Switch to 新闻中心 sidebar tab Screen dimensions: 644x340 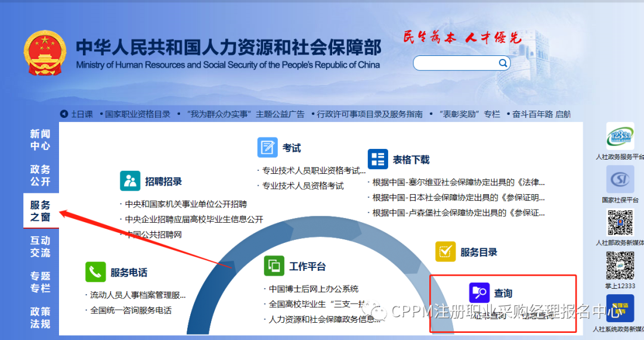point(41,140)
